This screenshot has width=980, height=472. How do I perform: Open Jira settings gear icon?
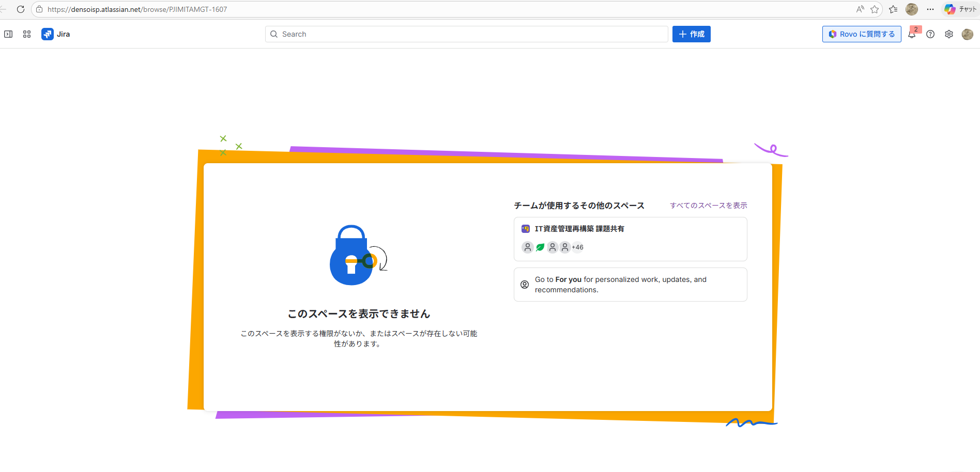tap(949, 34)
